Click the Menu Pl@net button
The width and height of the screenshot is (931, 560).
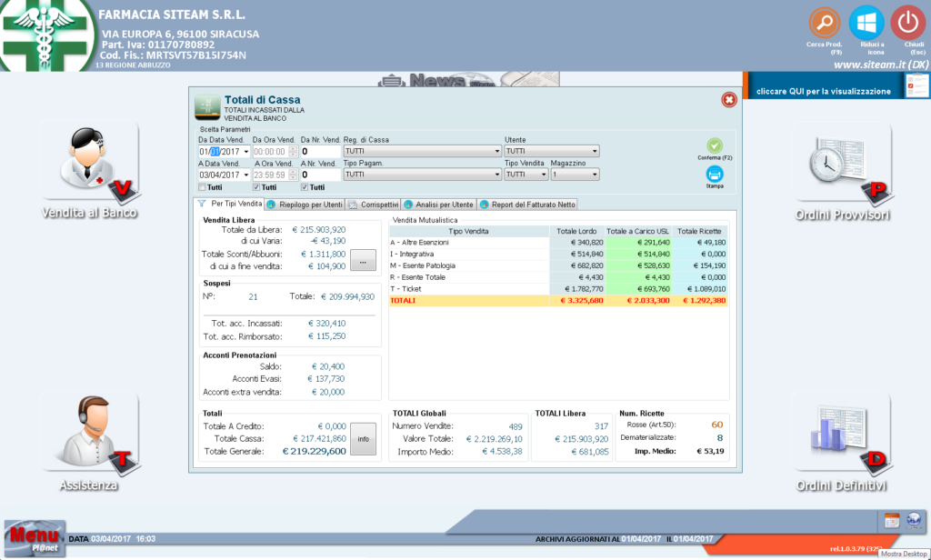point(35,537)
